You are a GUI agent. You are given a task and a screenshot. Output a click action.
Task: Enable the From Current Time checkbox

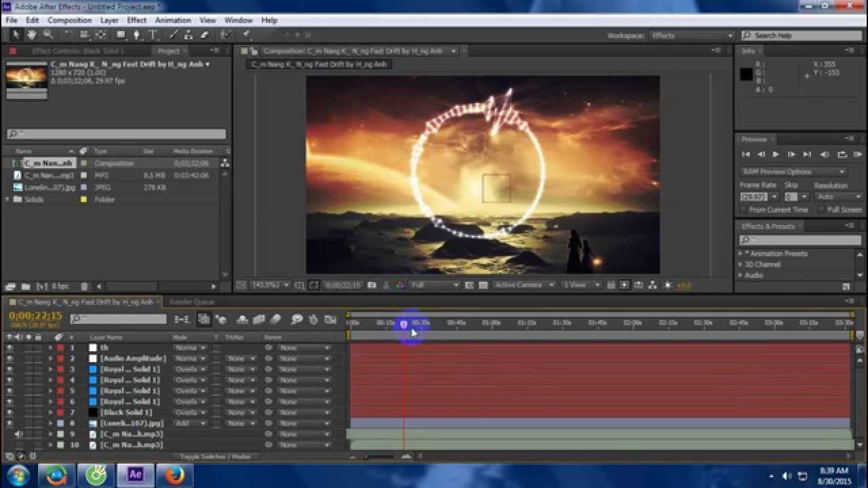pyautogui.click(x=743, y=210)
